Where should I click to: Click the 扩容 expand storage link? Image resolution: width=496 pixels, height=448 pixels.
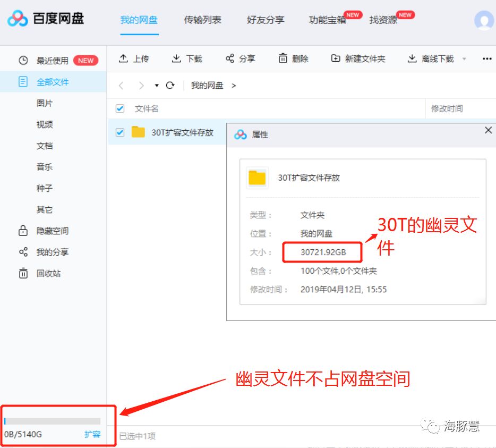[92, 434]
